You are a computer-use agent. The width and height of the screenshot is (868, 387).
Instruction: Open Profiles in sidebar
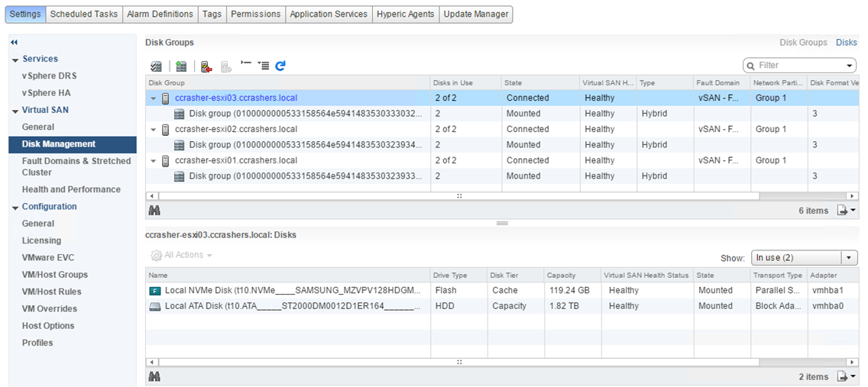coord(37,343)
